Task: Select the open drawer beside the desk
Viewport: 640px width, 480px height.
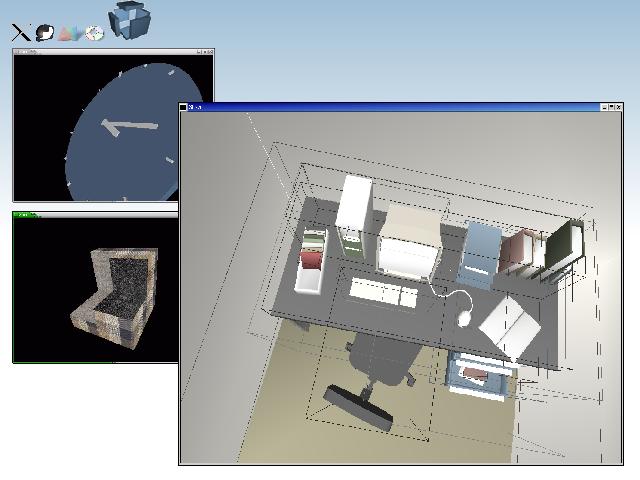Action: coord(480,374)
